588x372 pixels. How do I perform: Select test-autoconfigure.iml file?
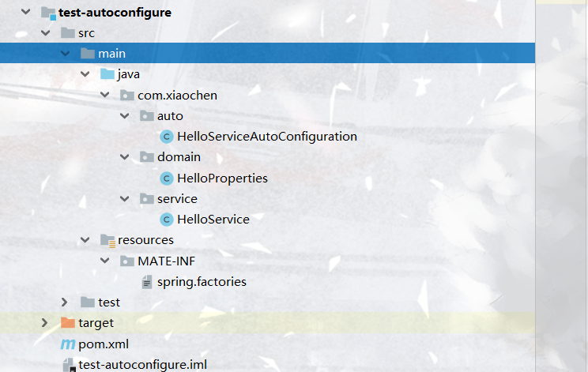point(142,364)
